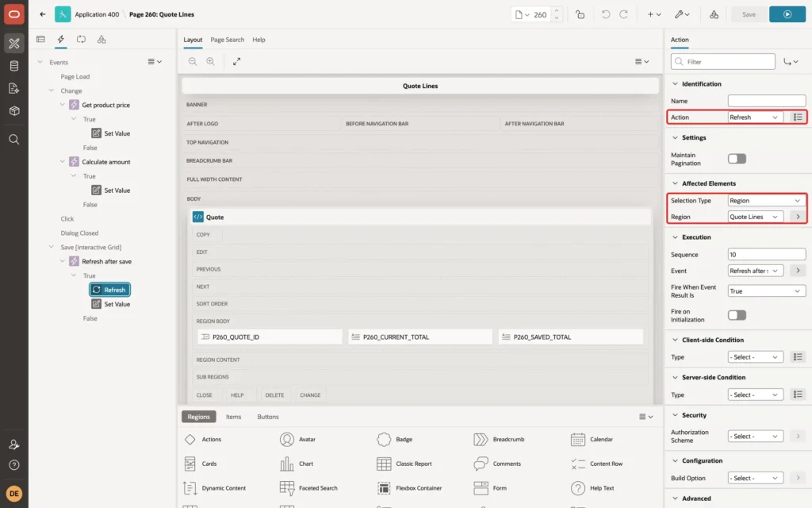Open the Region Quote Lines dropdown
812x508 pixels.
755,217
